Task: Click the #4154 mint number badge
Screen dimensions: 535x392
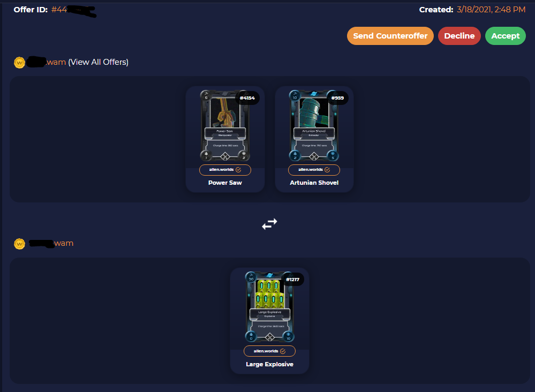Action: click(247, 98)
